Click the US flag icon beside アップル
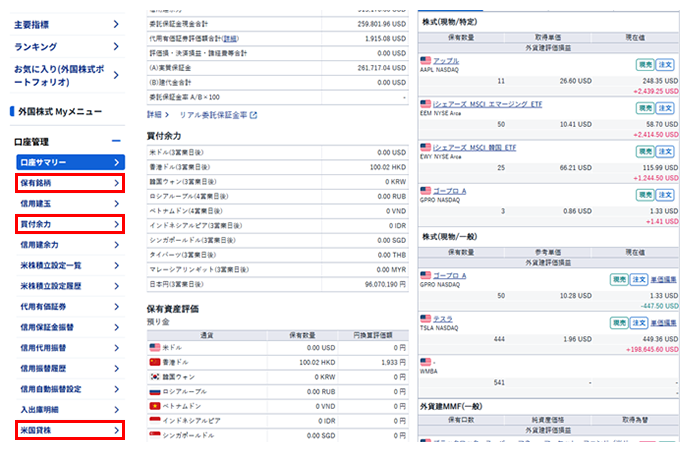The height and width of the screenshot is (452, 690). tap(426, 61)
